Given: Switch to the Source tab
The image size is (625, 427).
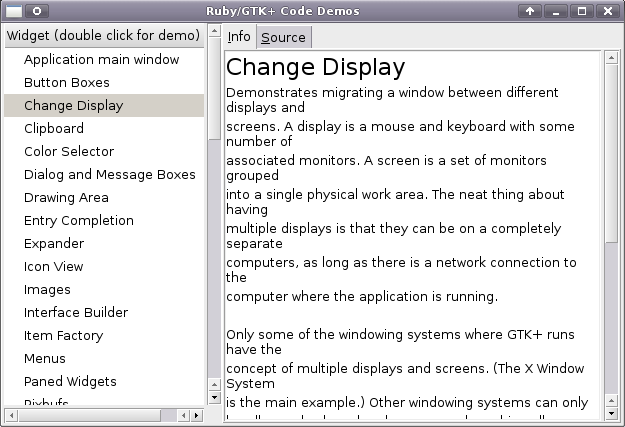Looking at the screenshot, I should coord(283,37).
